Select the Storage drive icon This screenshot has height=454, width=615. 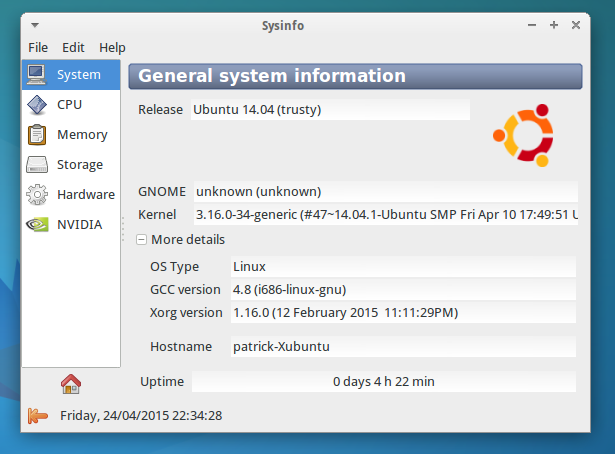tap(37, 165)
